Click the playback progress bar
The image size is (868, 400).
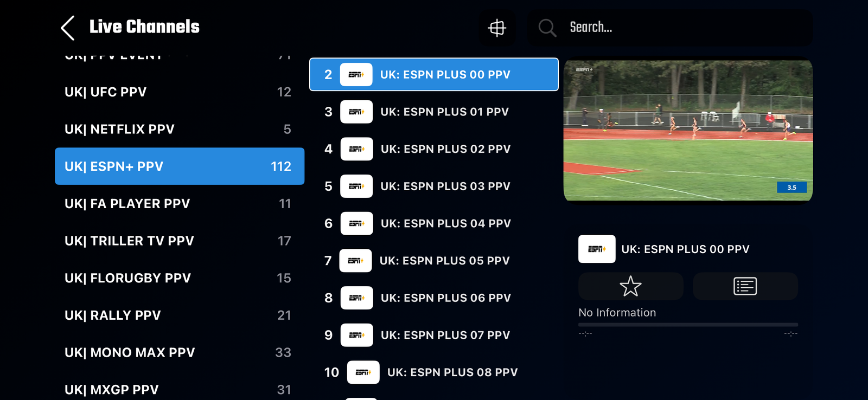tap(688, 325)
